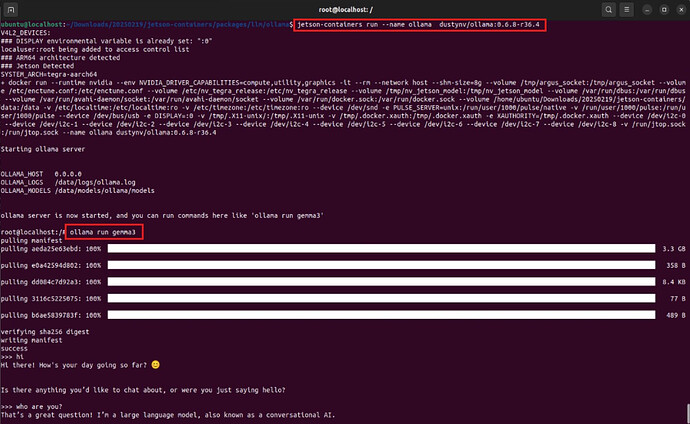
Task: Minimize the terminal window
Action: pos(647,9)
